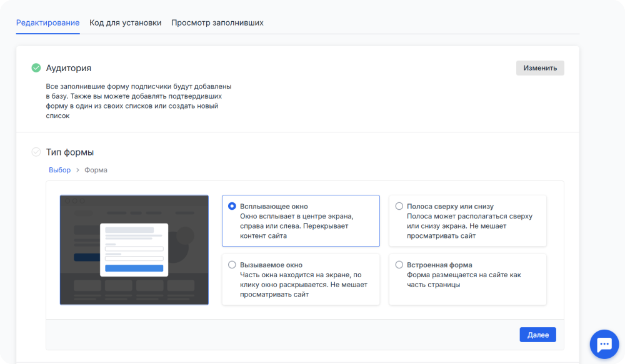Open the live chat support bubble
625x364 pixels.
[x=604, y=344]
